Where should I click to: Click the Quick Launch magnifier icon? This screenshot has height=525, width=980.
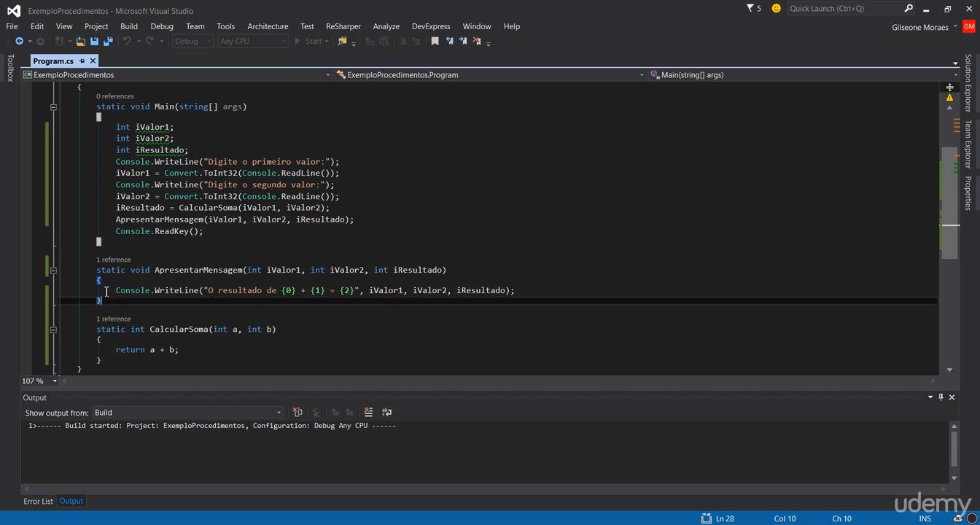(909, 9)
